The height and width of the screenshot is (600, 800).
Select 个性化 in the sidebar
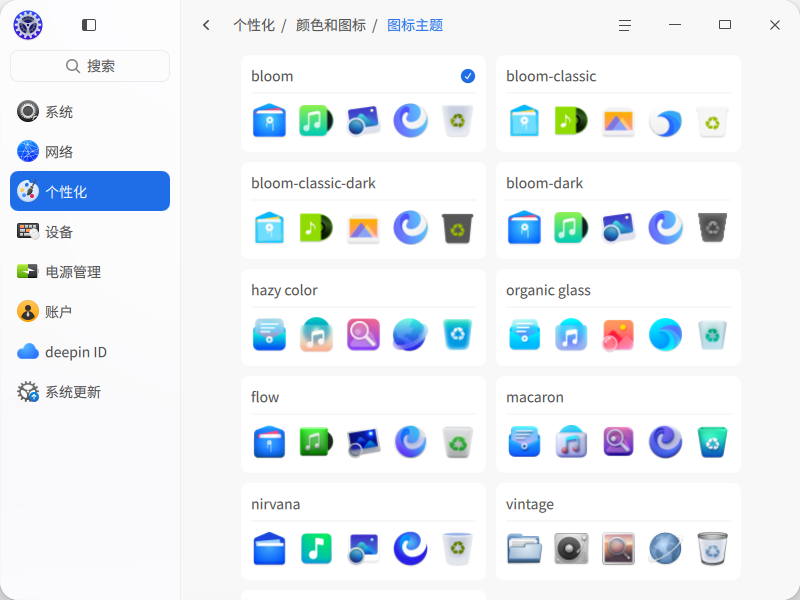click(x=90, y=191)
